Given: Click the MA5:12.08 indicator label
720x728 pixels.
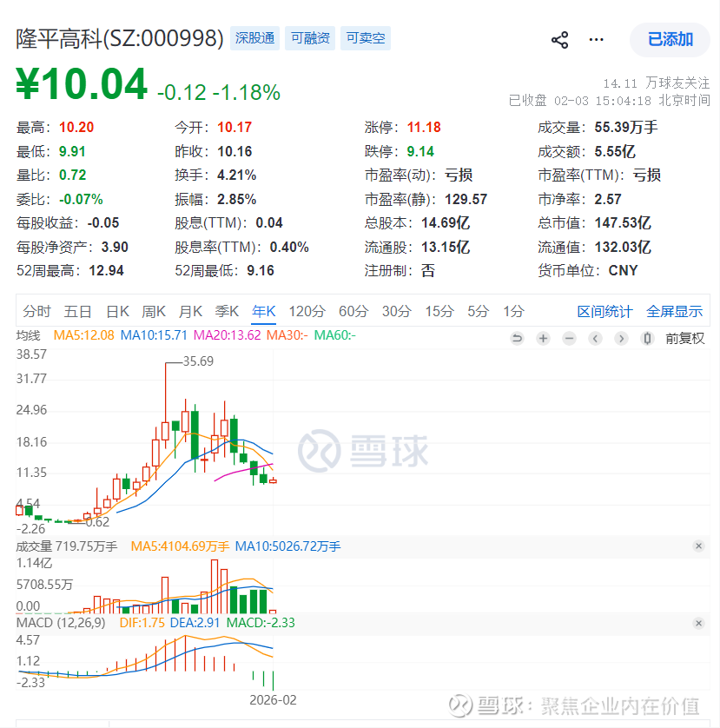Looking at the screenshot, I should [x=83, y=335].
